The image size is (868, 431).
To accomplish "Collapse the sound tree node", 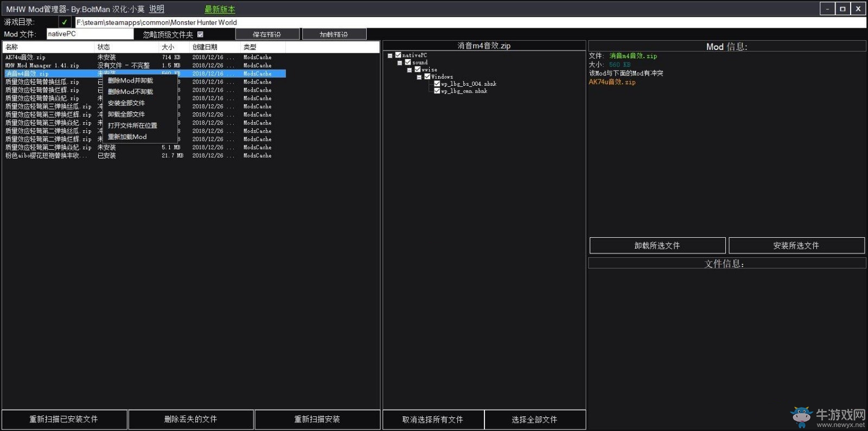I will 400,62.
